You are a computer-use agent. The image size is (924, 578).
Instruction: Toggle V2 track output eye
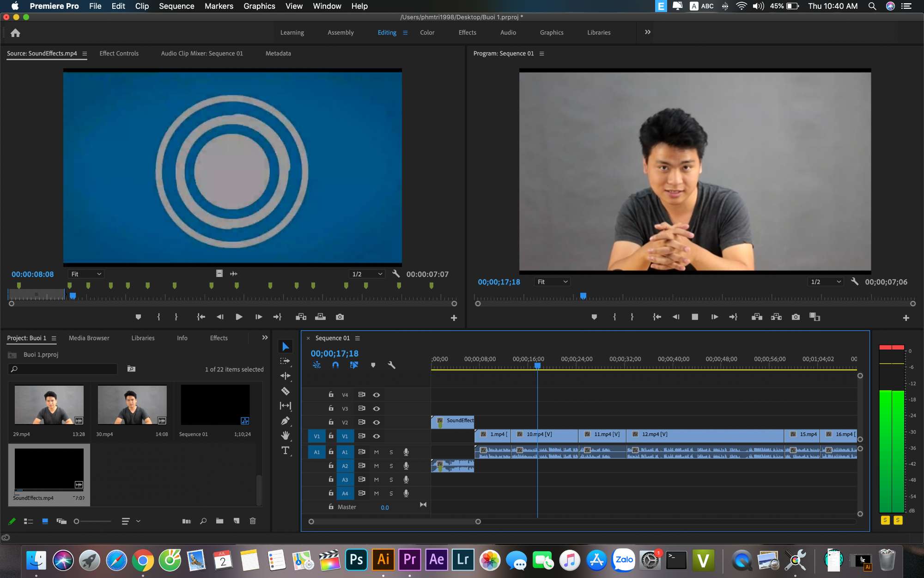click(x=377, y=423)
